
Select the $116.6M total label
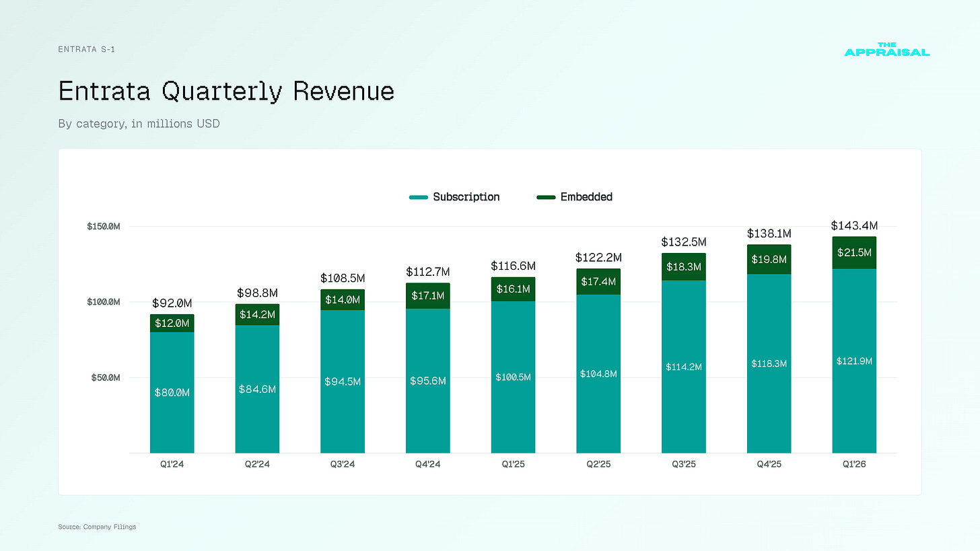[513, 266]
